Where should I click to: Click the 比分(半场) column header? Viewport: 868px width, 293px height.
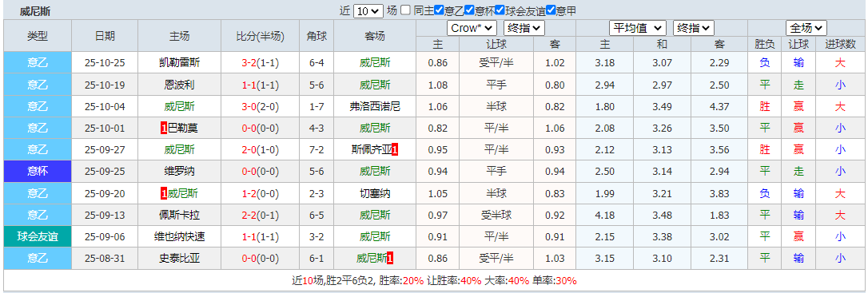[261, 36]
